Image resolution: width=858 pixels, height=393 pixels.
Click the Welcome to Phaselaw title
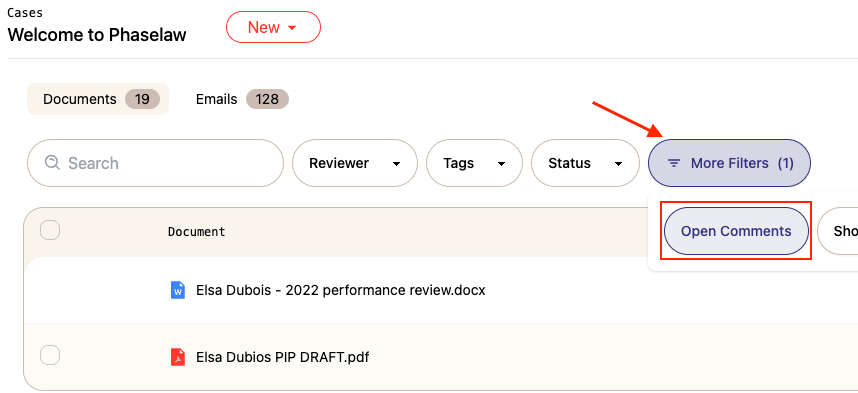click(x=97, y=34)
